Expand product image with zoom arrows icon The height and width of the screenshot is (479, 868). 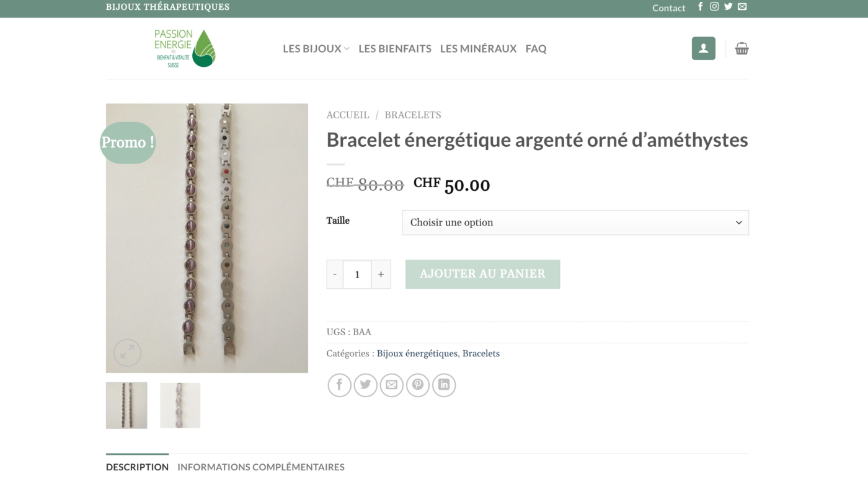click(127, 353)
